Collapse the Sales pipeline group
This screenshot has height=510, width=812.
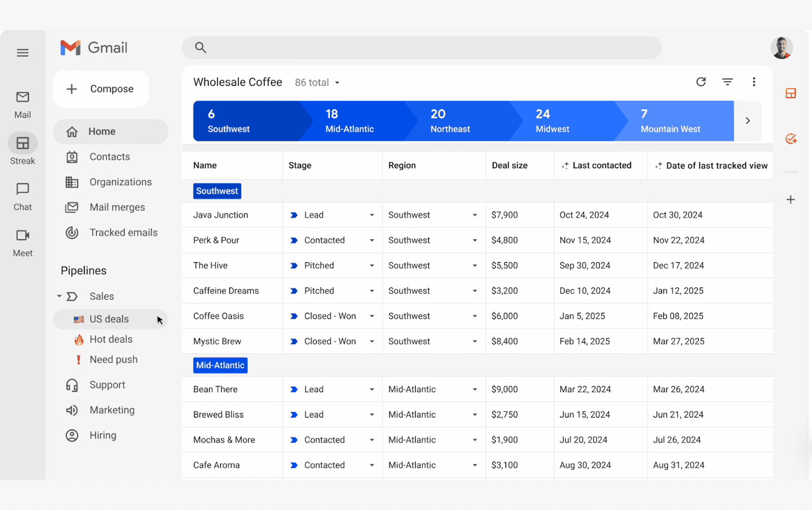click(59, 296)
